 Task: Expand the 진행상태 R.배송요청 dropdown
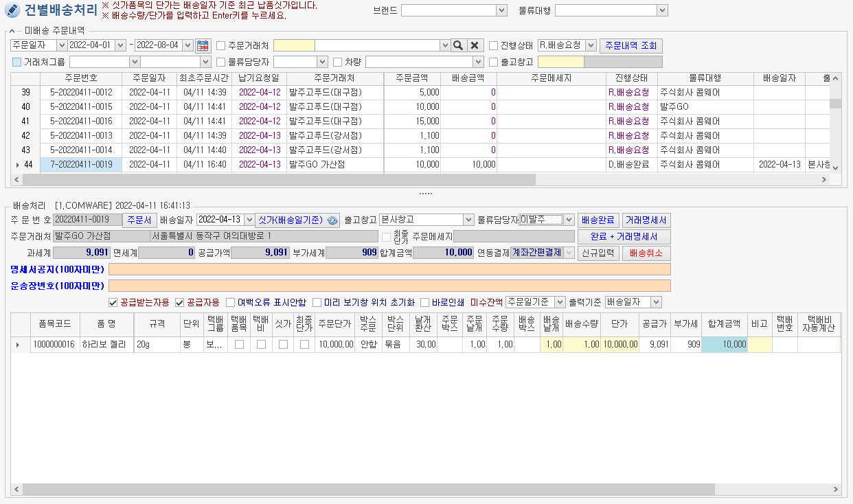tap(591, 45)
